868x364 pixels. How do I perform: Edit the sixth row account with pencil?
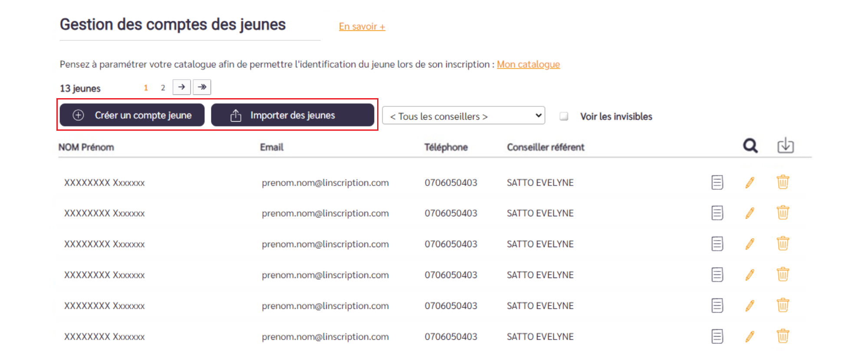tap(750, 336)
